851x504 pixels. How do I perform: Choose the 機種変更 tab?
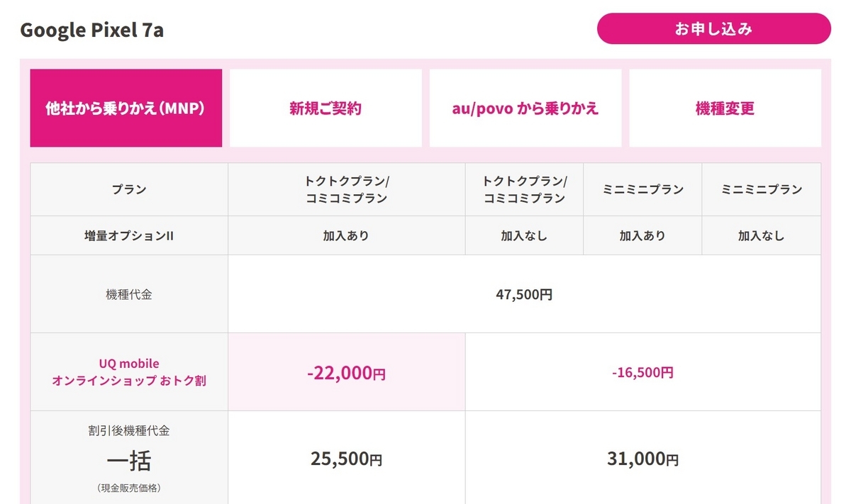click(x=725, y=108)
